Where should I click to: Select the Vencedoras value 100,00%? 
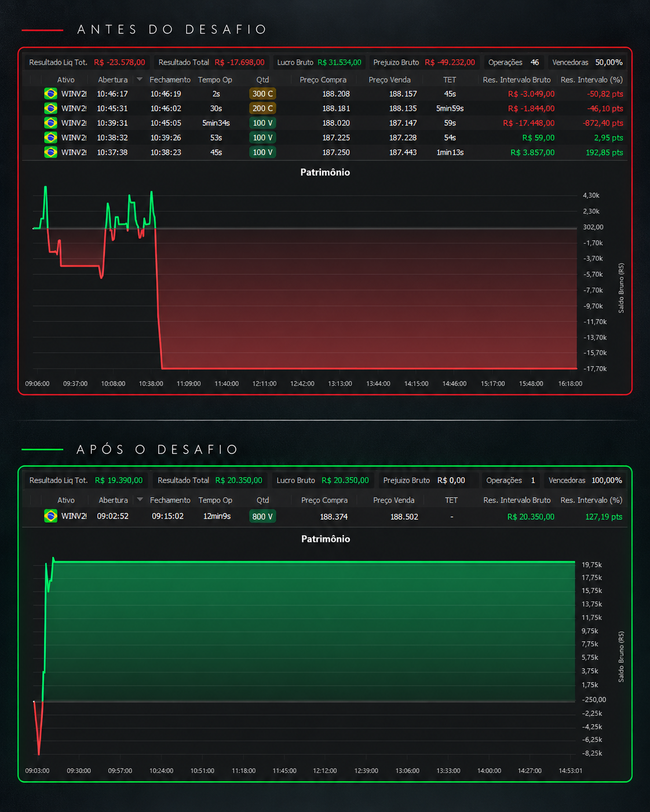(x=607, y=480)
